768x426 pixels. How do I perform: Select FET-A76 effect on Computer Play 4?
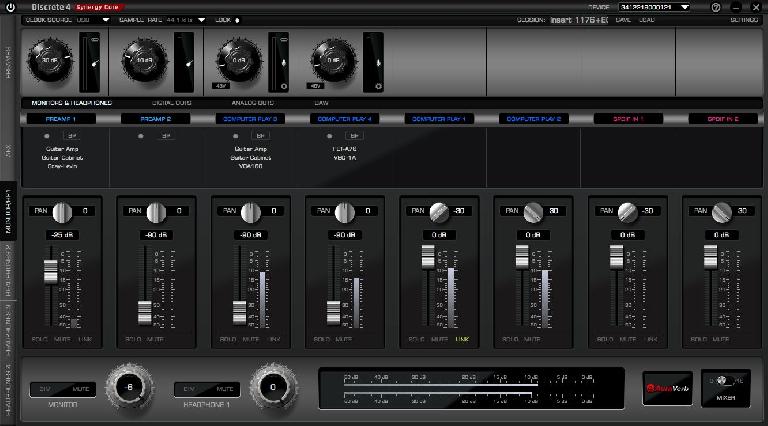coord(344,149)
